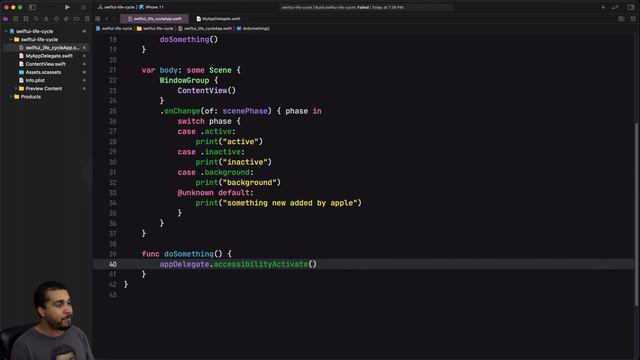Click the "inactive" print string

(245, 162)
